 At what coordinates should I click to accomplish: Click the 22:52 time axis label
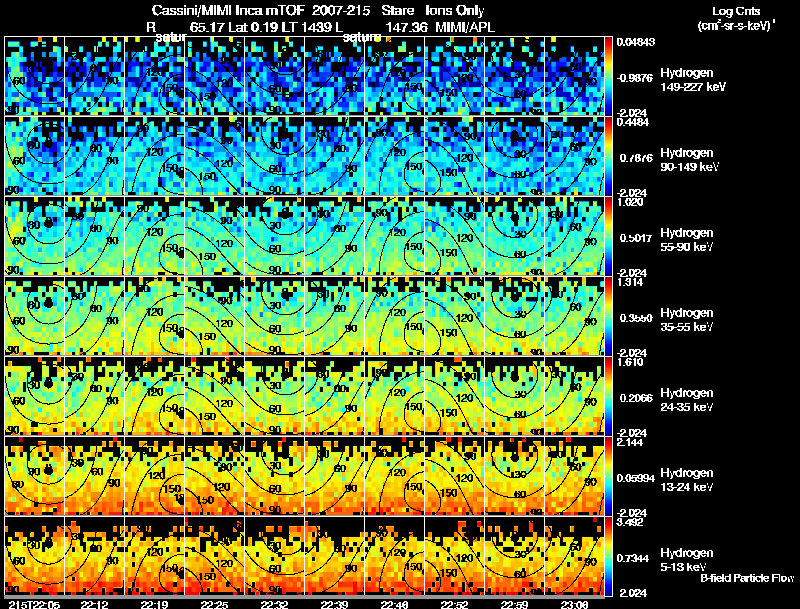pyautogui.click(x=454, y=604)
